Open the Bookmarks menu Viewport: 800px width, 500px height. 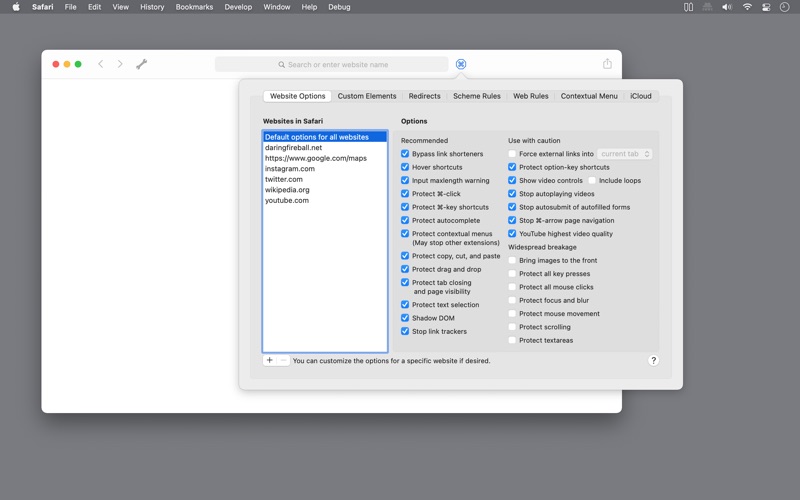coord(194,7)
